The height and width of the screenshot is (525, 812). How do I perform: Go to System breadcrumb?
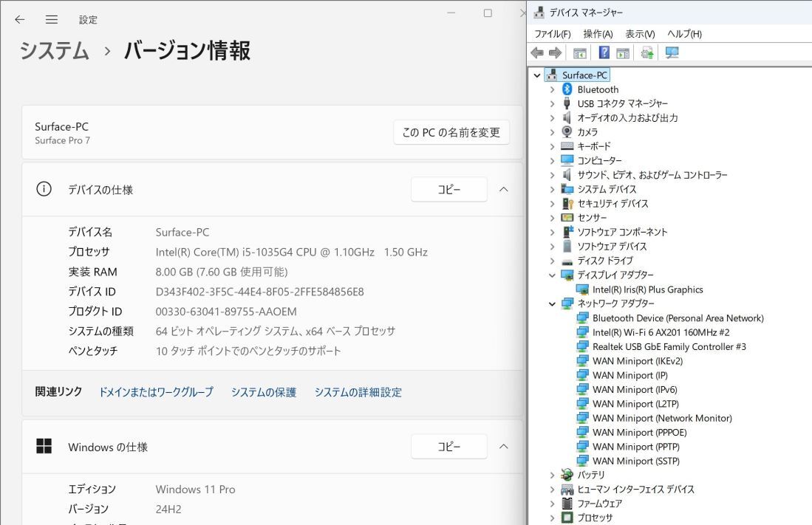(55, 51)
